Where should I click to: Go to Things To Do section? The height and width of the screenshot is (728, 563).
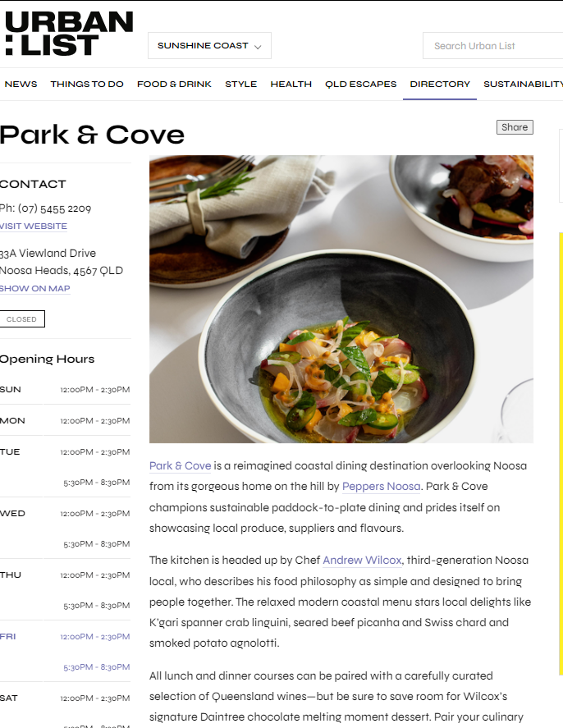[x=87, y=84]
